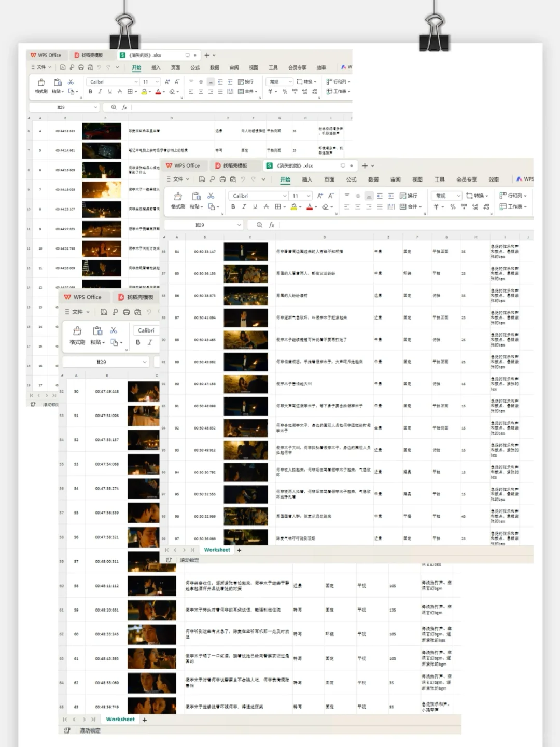
Task: Open a new tab with plus, right-side window
Action: 365,165
